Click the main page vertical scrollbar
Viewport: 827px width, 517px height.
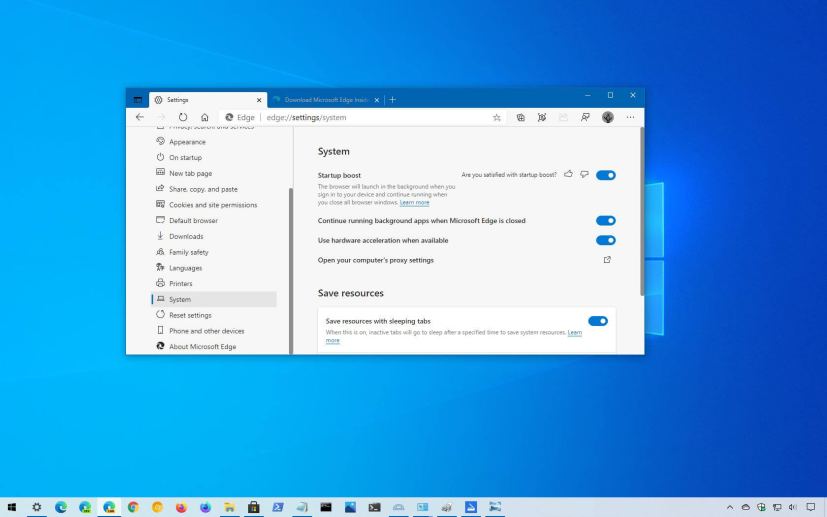642,211
